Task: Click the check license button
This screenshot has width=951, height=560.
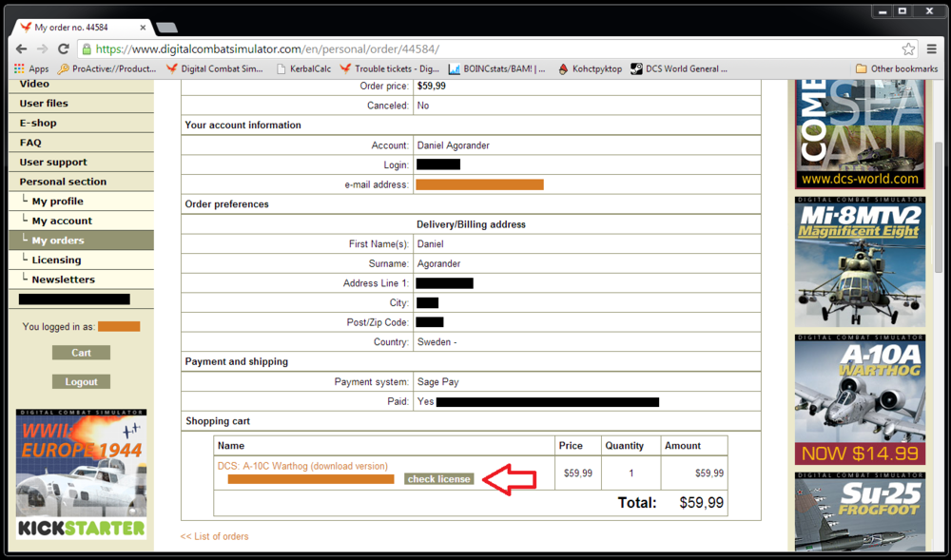Action: (438, 479)
